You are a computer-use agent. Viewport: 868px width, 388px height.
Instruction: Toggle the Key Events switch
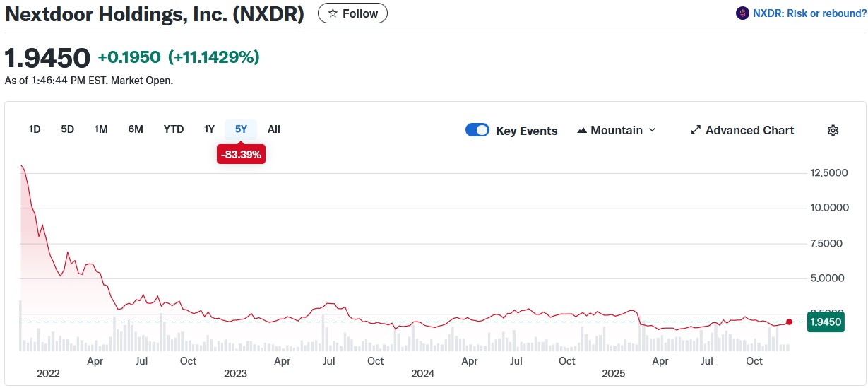(477, 130)
